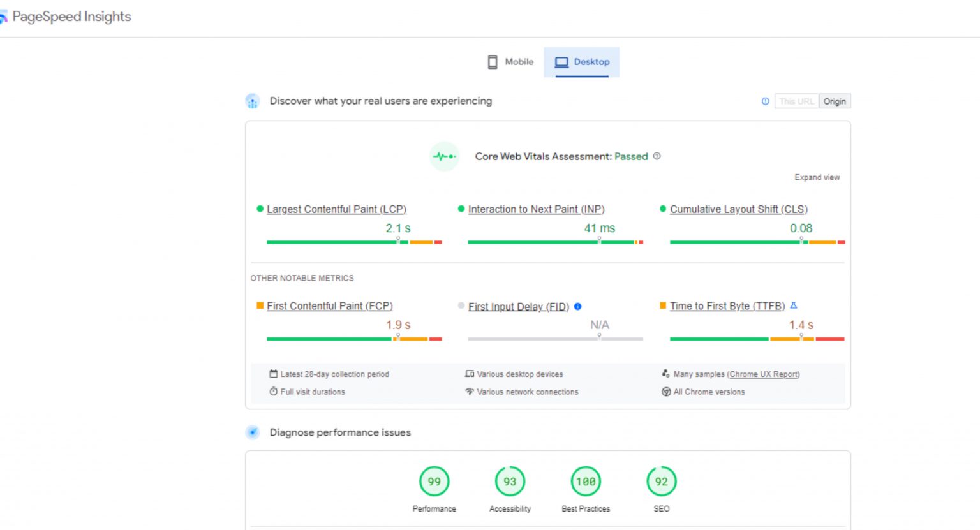Open the Largest Contentful Paint documentation link
The image size is (980, 530).
coord(337,209)
